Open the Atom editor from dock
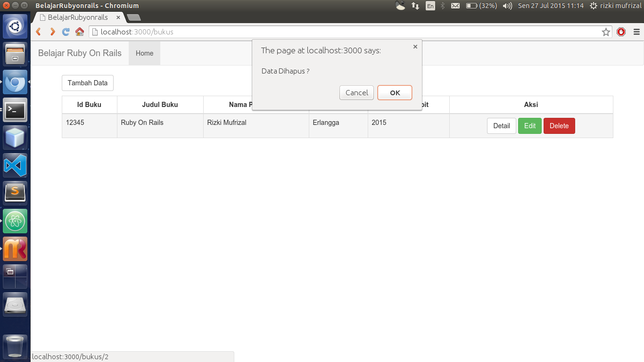The width and height of the screenshot is (644, 362). [x=15, y=221]
